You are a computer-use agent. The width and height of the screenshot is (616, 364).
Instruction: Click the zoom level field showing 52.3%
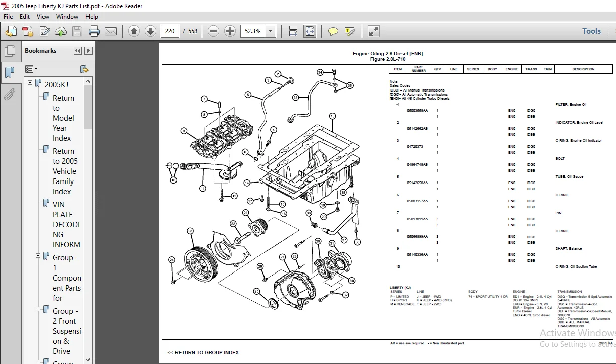tap(252, 31)
